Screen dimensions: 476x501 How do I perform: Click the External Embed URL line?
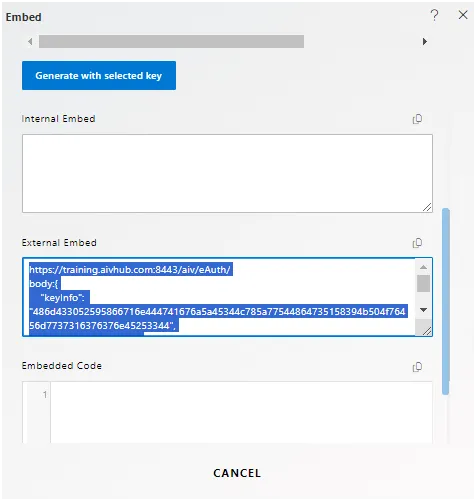point(130,269)
